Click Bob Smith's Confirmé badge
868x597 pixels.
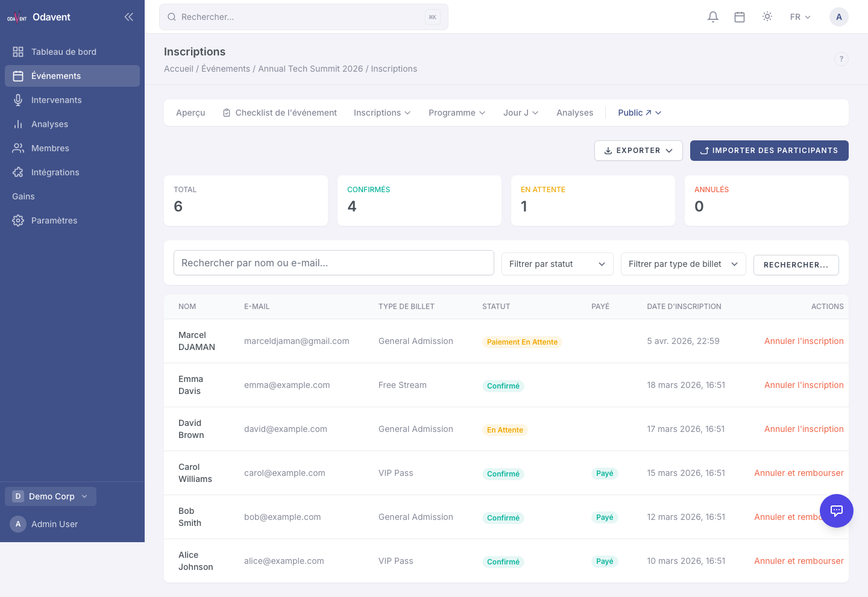click(503, 517)
